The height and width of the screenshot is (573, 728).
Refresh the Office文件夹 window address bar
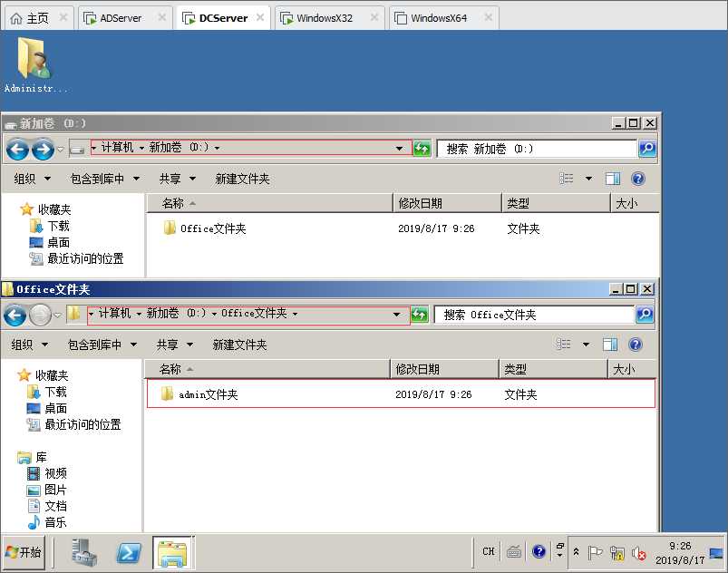[419, 315]
